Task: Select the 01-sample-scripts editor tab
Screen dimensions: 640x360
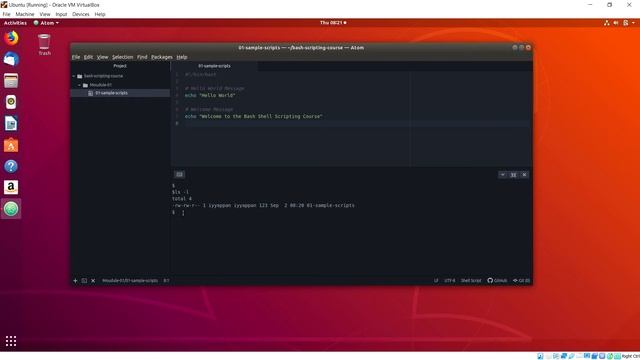Action: (x=214, y=66)
